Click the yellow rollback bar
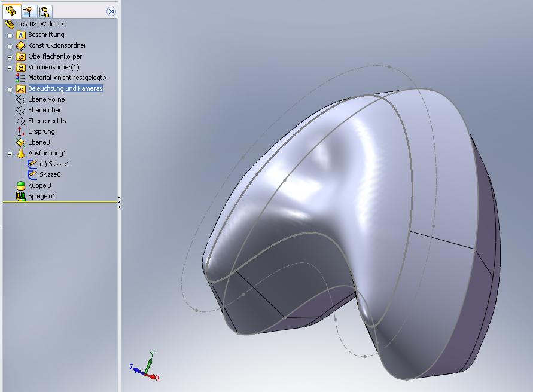 point(60,203)
